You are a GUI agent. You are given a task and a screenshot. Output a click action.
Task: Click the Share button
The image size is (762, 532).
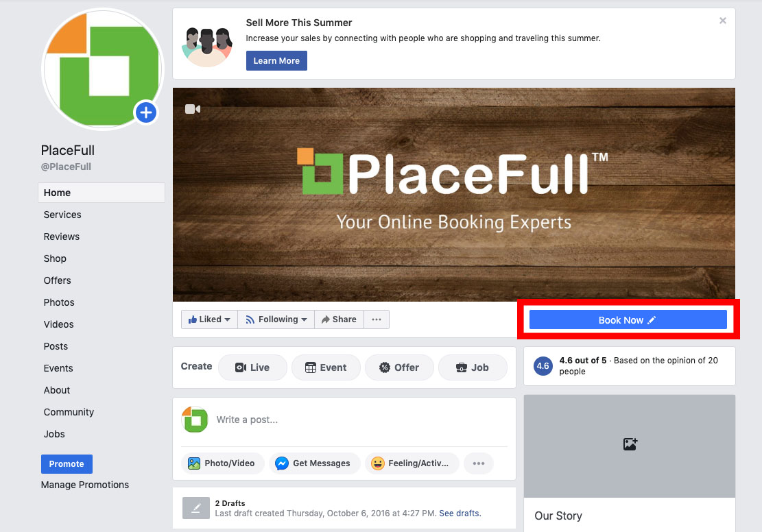340,319
